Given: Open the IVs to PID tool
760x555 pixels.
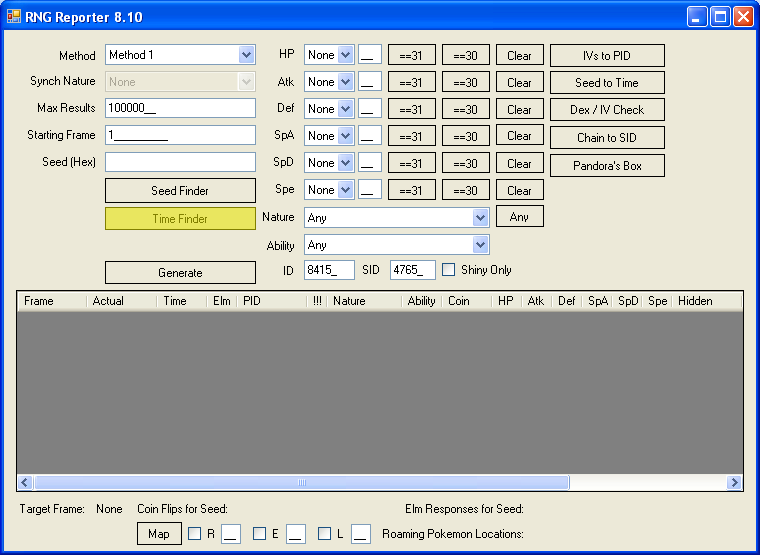Looking at the screenshot, I should tap(607, 55).
